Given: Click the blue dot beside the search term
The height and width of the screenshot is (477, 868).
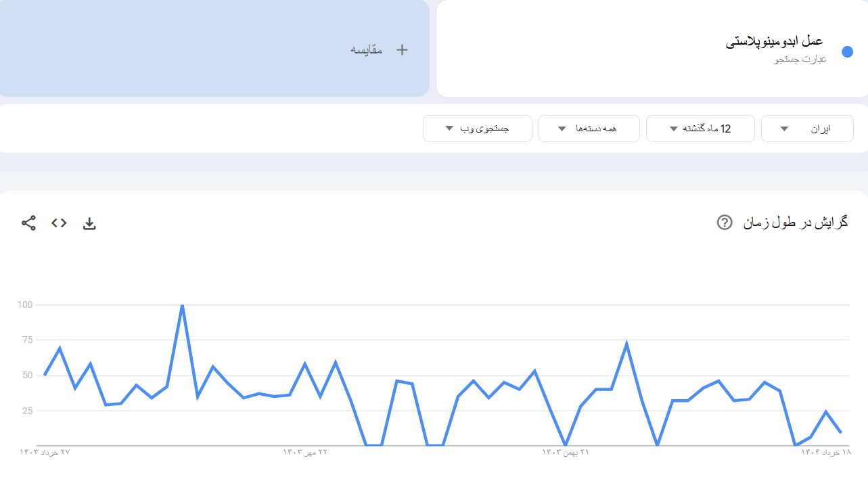Looking at the screenshot, I should pos(847,52).
